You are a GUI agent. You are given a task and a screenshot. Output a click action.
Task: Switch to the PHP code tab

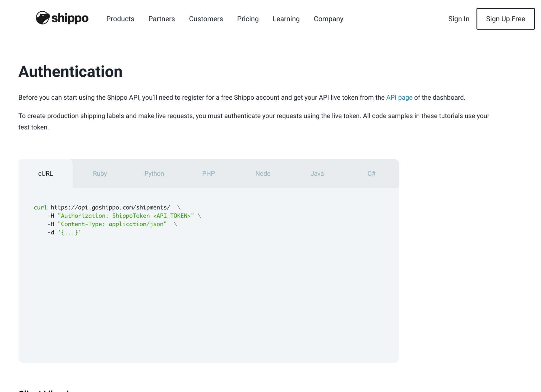(x=208, y=174)
